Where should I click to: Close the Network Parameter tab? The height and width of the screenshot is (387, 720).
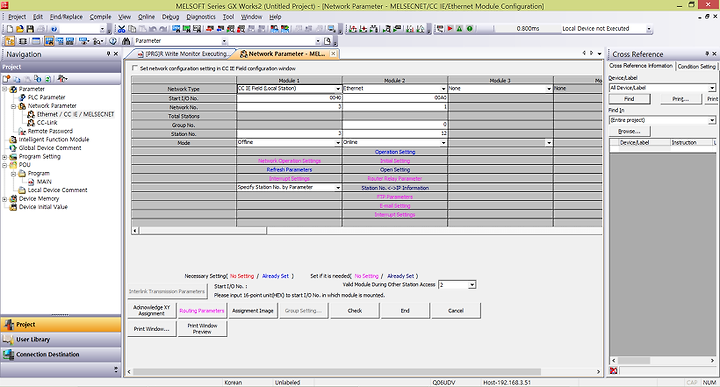click(333, 54)
